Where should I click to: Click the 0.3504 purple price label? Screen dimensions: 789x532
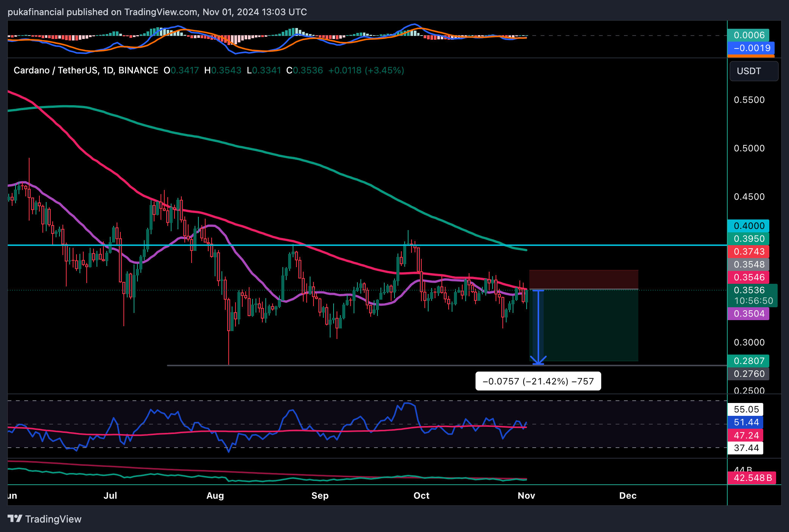(748, 314)
